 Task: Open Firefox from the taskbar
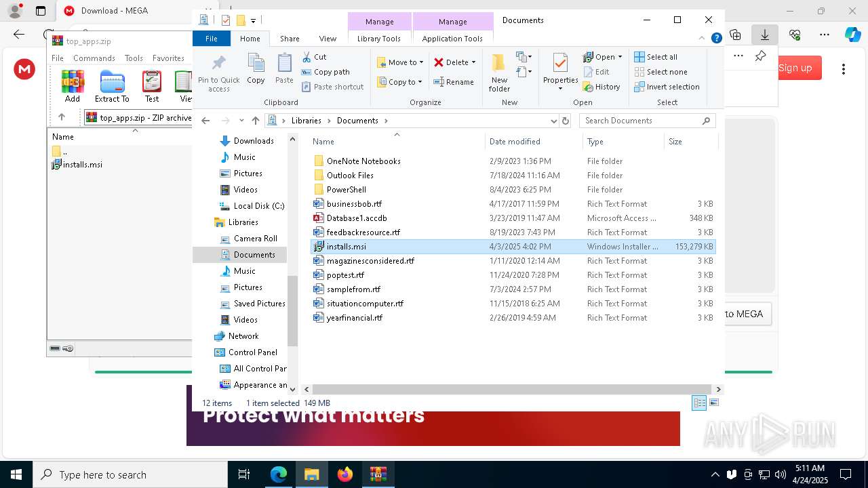pos(345,474)
